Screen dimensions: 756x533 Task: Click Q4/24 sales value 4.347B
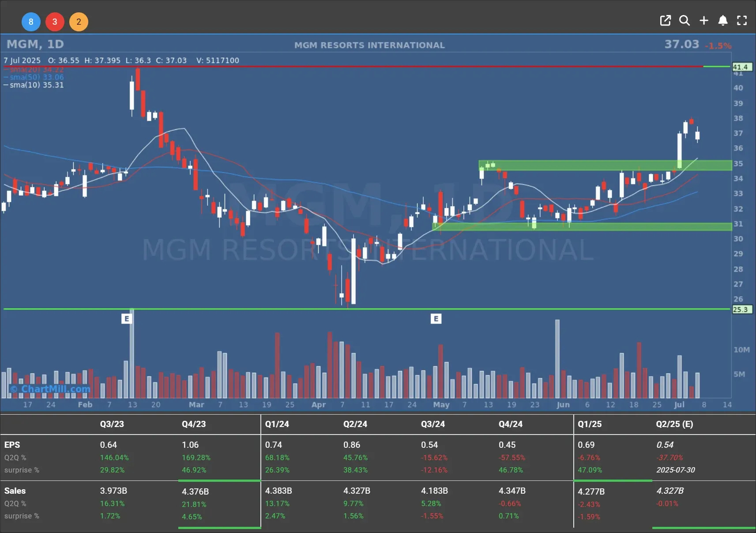click(x=512, y=491)
